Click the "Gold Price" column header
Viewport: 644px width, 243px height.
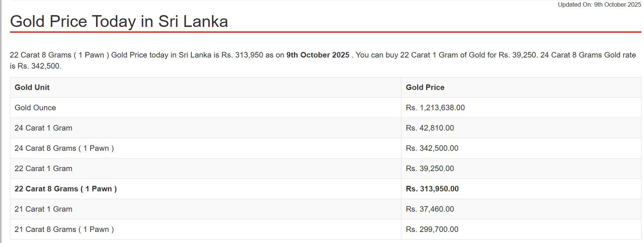(425, 87)
